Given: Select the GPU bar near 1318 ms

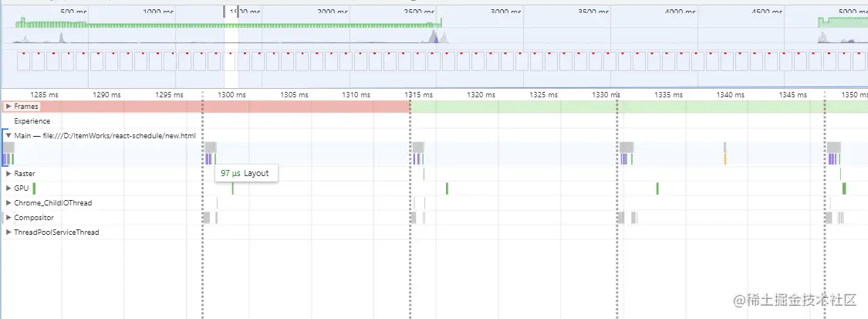Looking at the screenshot, I should [447, 188].
